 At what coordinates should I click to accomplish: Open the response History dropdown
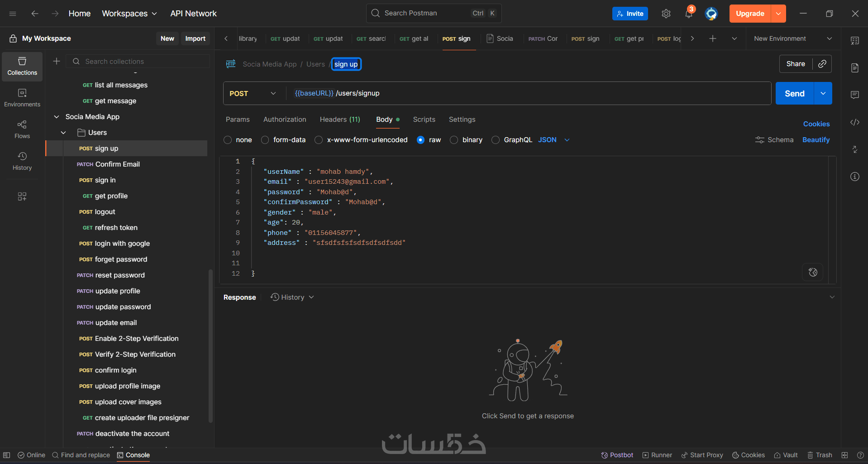pos(292,297)
